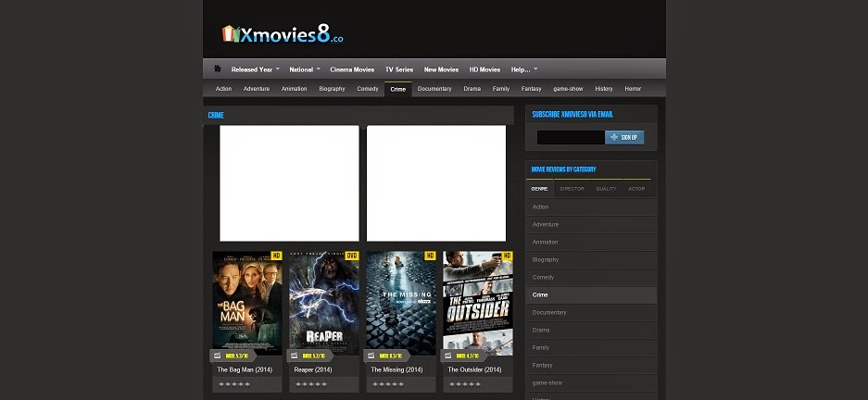Open Documentary in sidebar category list
The width and height of the screenshot is (868, 400).
591,313
